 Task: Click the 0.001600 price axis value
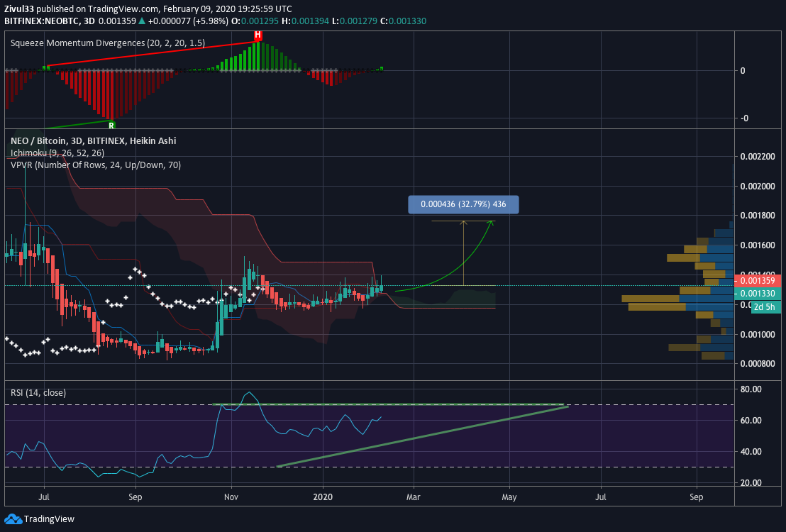pyautogui.click(x=758, y=245)
